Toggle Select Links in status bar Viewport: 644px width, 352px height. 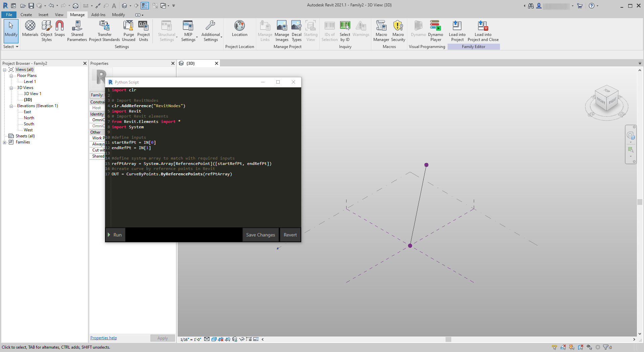(554, 347)
